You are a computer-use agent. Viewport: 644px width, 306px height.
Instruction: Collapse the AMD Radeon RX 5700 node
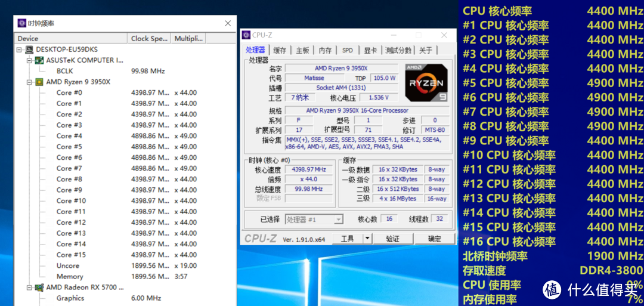pos(30,288)
